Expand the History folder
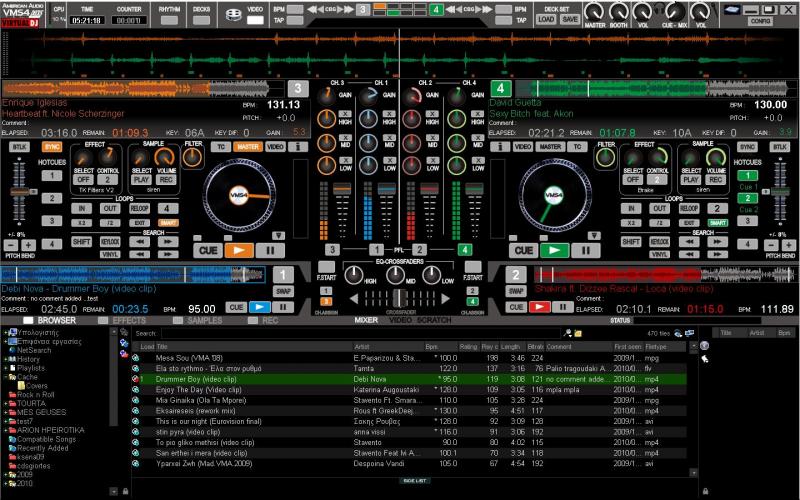The image size is (800, 500). pos(6,359)
